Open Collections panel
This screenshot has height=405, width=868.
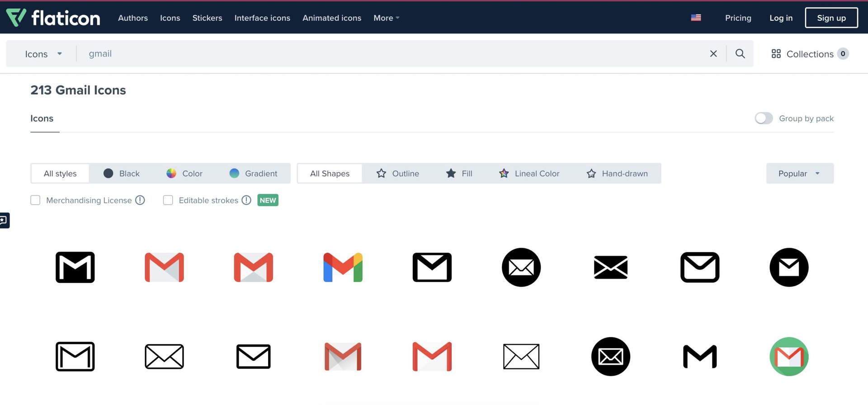(810, 54)
